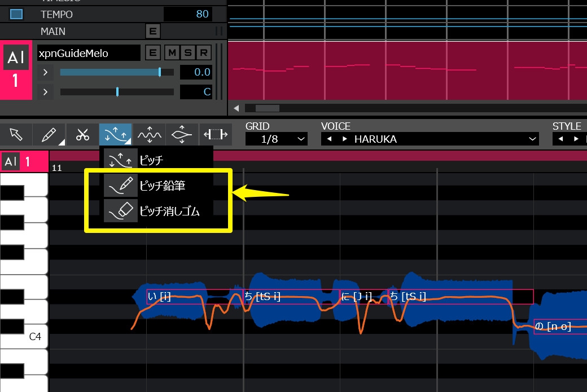Click the volume value 0.0
Image resolution: width=587 pixels, height=392 pixels.
coord(196,72)
